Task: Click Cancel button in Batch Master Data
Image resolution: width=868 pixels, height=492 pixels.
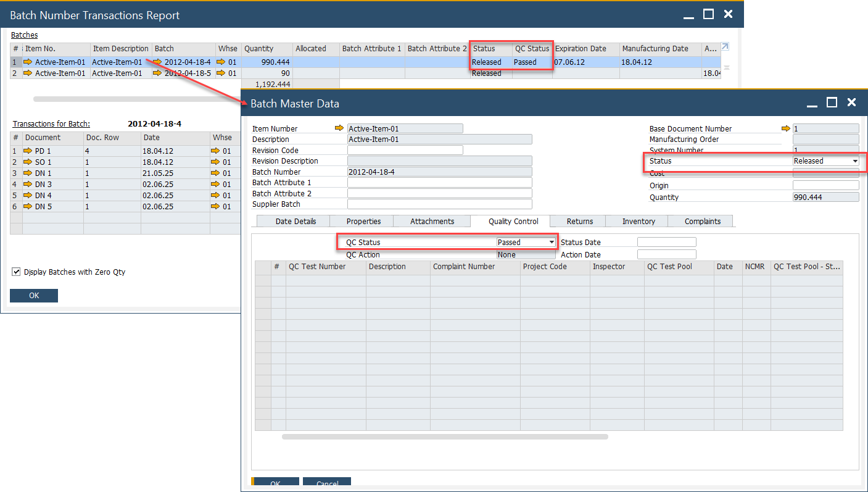Action: coord(327,483)
